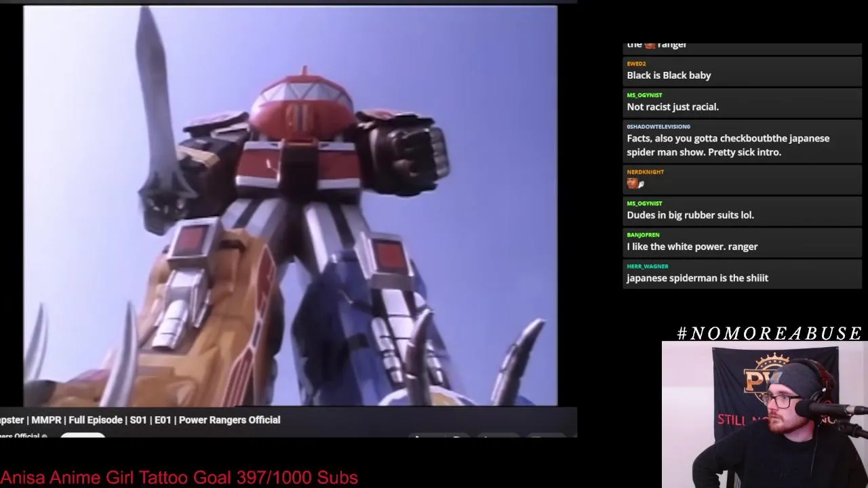Click 'japanese spiderman is the shiiit' message
Image resolution: width=868 pixels, height=488 pixels.
697,278
